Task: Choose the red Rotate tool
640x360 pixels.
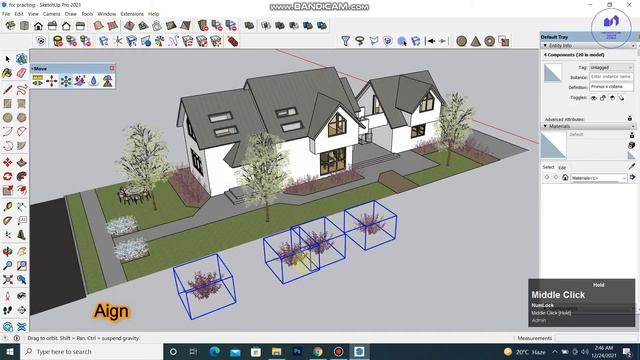Action: coord(7,176)
